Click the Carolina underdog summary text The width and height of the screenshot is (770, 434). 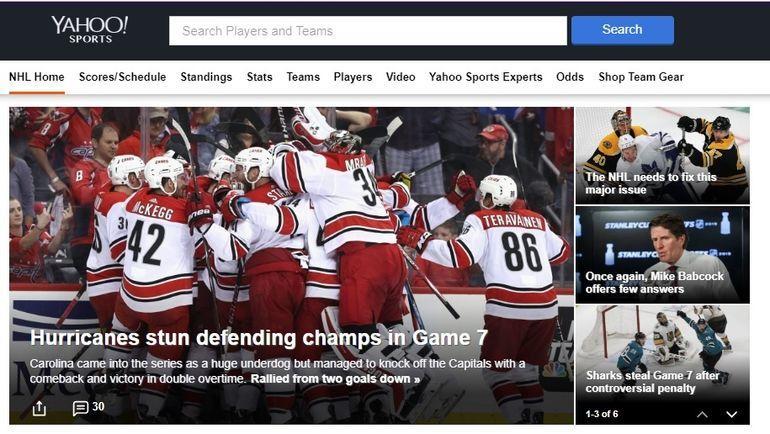click(x=277, y=371)
